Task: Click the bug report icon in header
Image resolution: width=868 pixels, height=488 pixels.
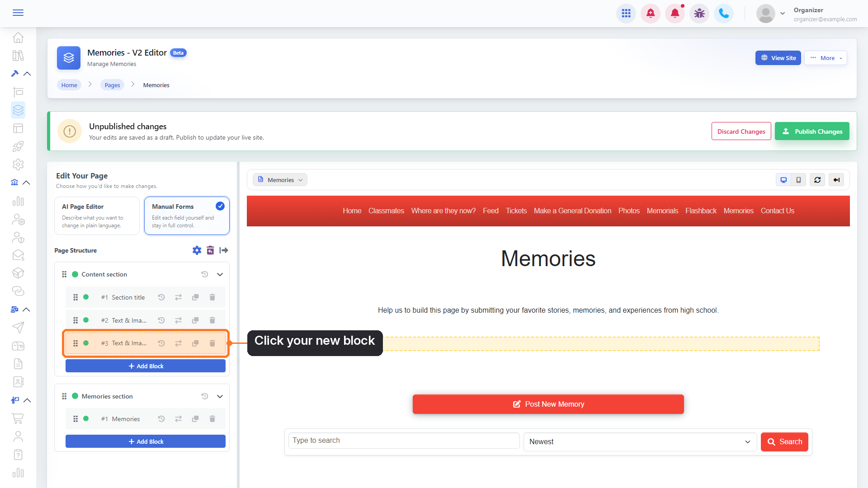Action: [699, 14]
